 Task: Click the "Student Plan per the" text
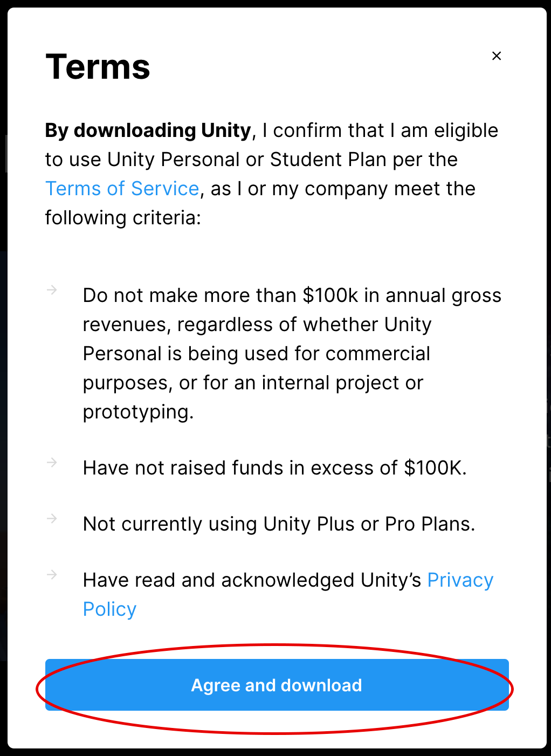coord(363,160)
